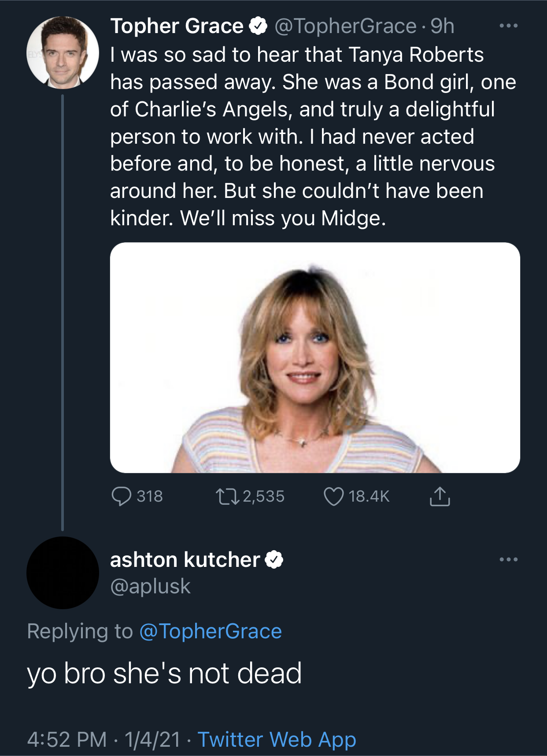Open the attached photo of the woman
Image resolution: width=547 pixels, height=756 pixels.
click(x=315, y=358)
